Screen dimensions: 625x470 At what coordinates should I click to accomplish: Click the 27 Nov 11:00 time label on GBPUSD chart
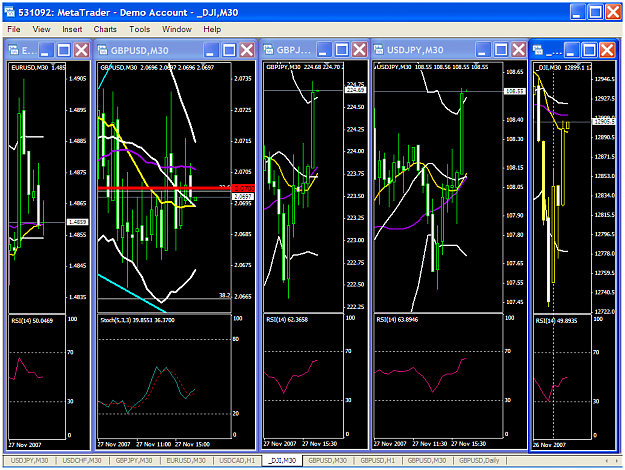point(153,444)
